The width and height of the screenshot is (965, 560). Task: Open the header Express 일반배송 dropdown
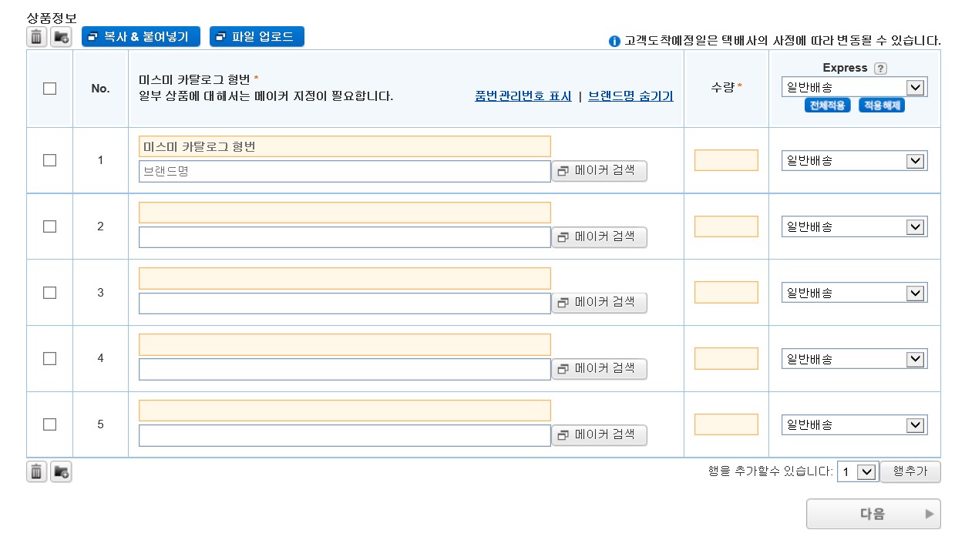(x=854, y=87)
